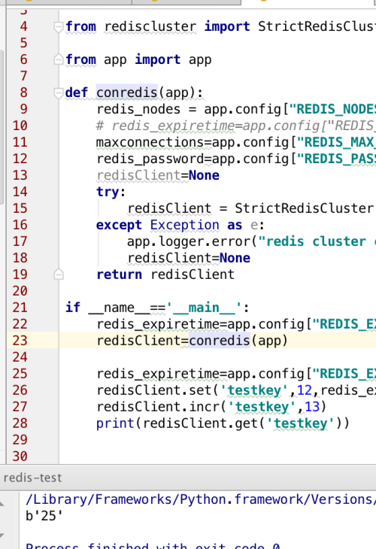Collapse the conredis function definition fold

(x=58, y=93)
